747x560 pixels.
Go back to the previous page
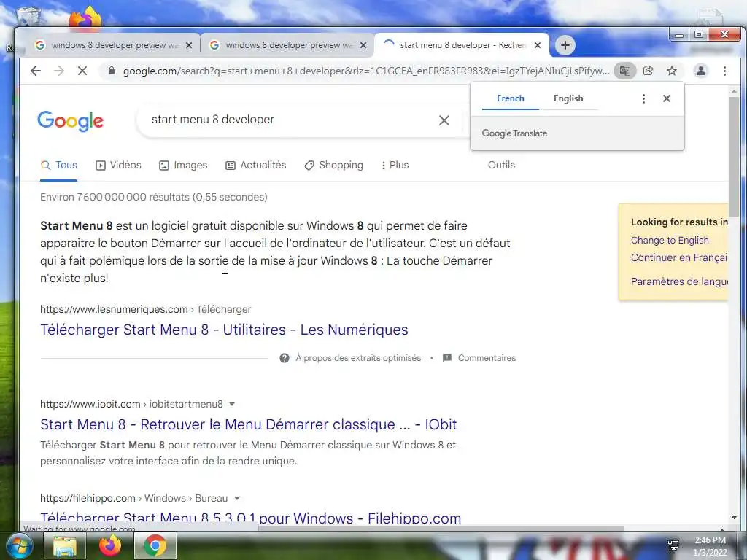36,71
